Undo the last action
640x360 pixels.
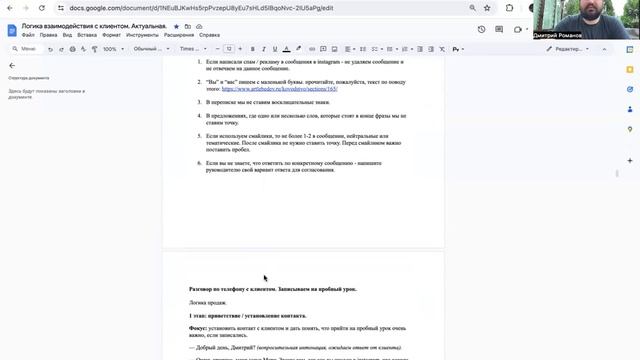click(50, 49)
